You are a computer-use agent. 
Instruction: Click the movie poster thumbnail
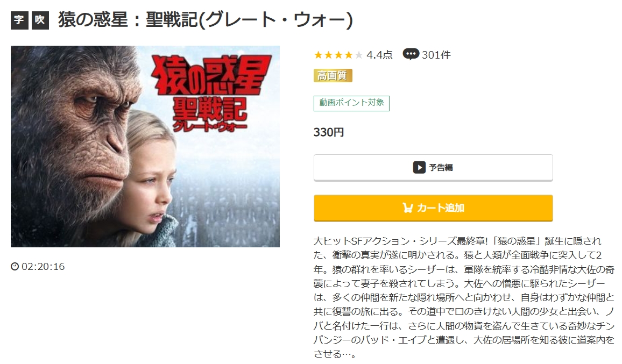(x=145, y=146)
